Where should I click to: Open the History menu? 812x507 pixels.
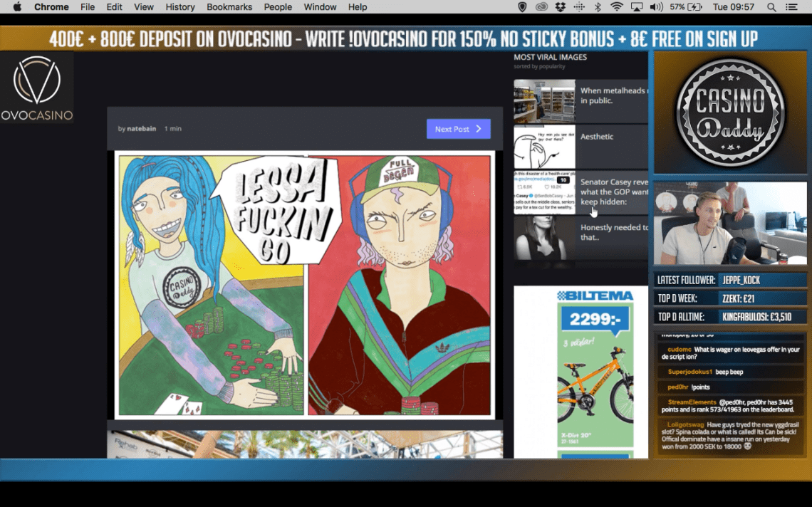(179, 6)
